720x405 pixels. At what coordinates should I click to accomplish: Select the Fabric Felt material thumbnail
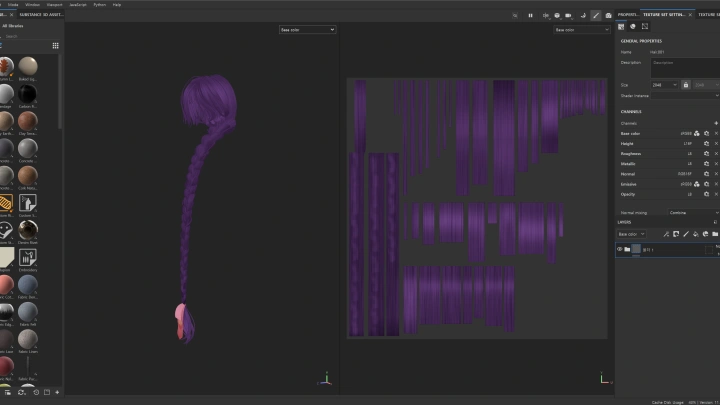28,312
